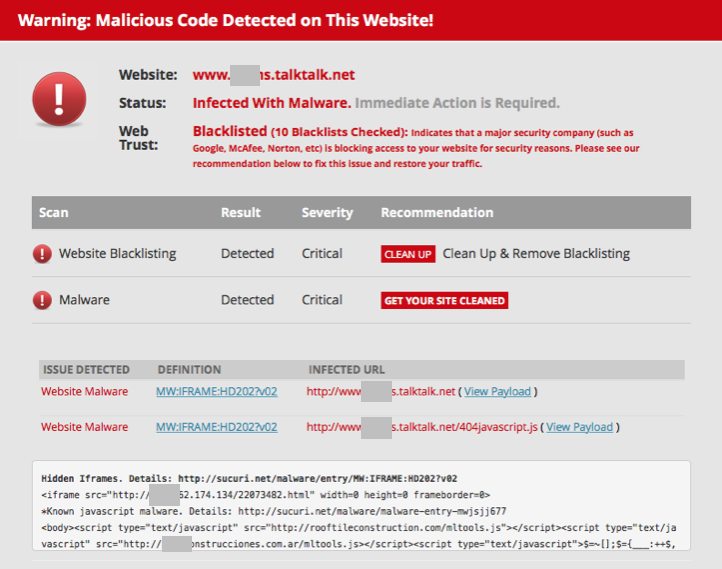Click the red website address www...talktalk.net
The height and width of the screenshot is (569, 722).
tap(274, 75)
